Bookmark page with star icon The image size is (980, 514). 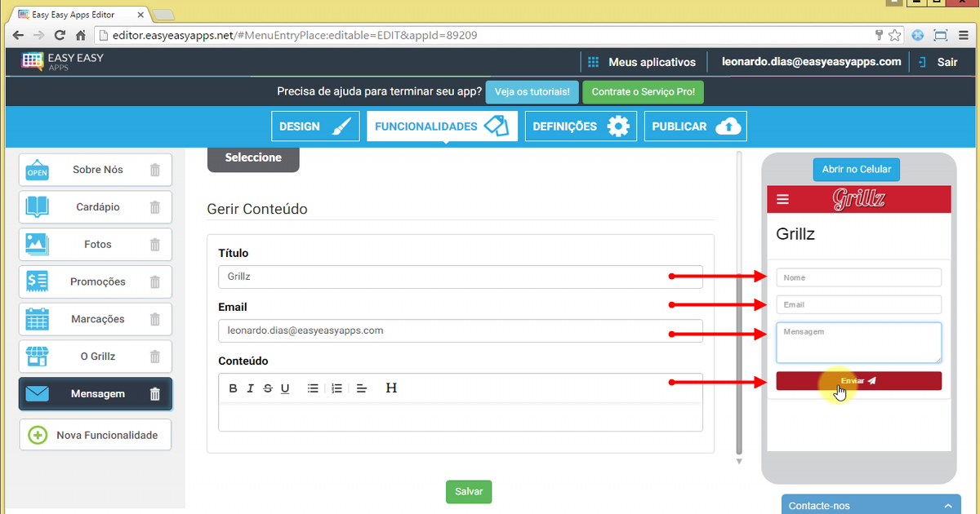click(x=895, y=35)
